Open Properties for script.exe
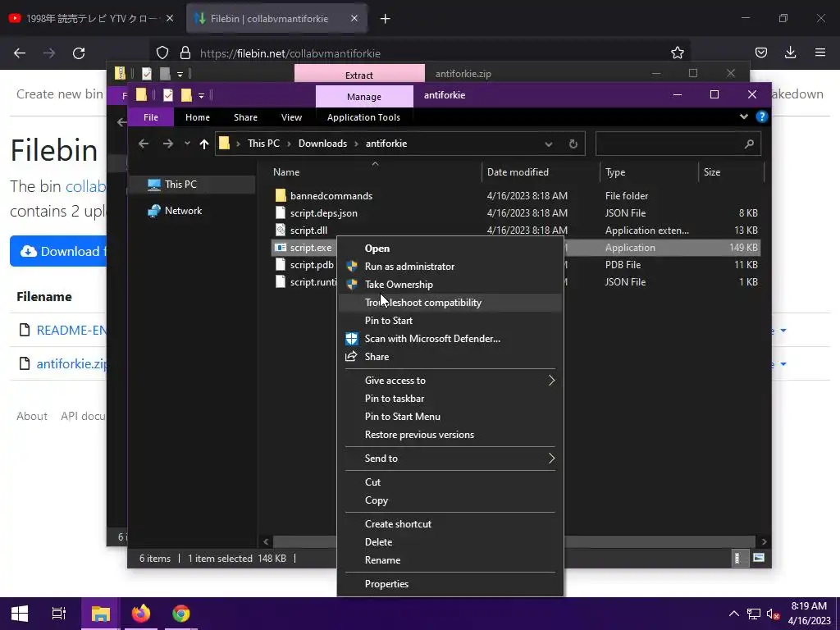 (386, 584)
